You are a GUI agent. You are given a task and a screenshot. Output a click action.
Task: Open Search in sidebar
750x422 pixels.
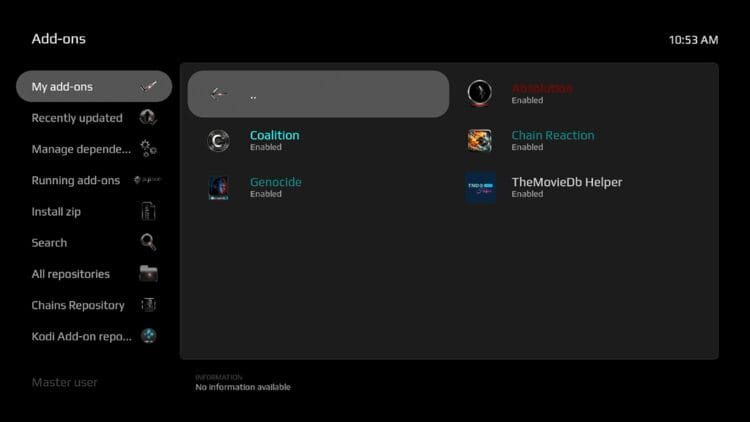pos(94,243)
